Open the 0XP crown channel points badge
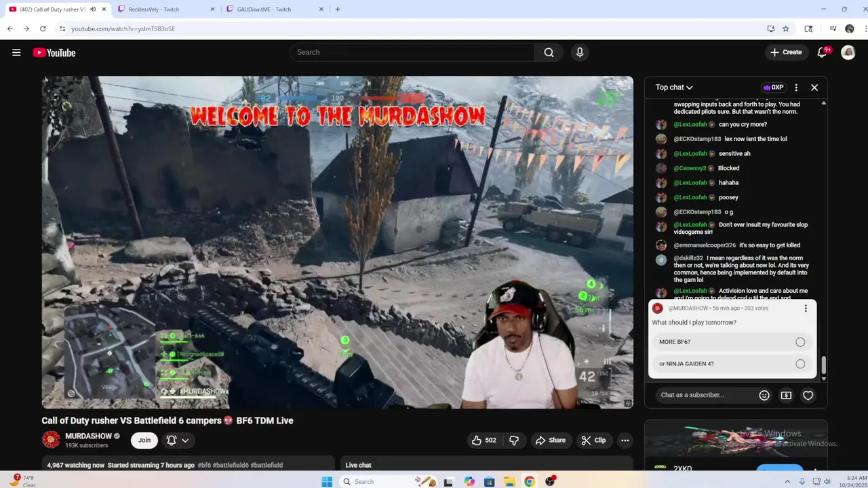The image size is (868, 488). point(774,87)
